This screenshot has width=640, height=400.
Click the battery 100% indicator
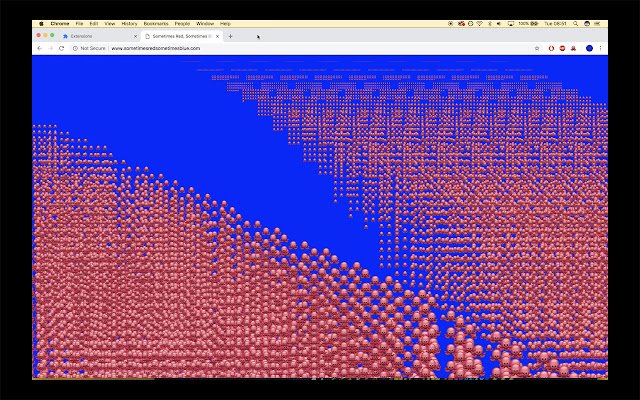point(528,24)
